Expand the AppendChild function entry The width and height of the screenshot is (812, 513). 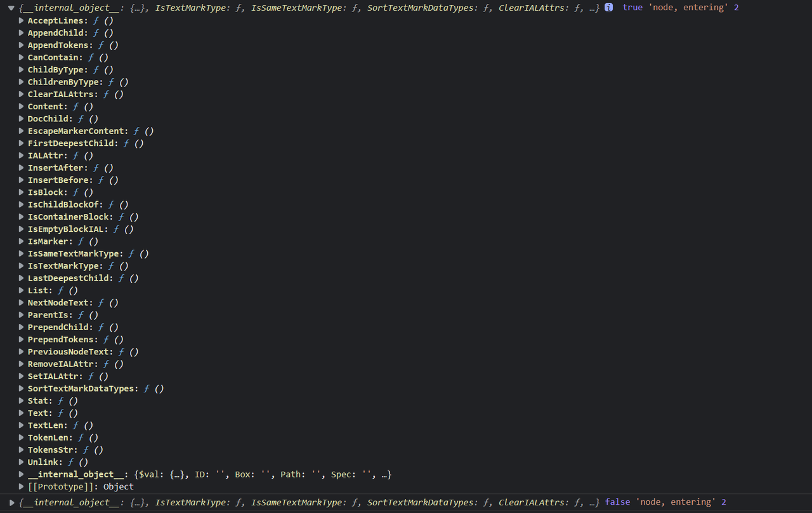[21, 32]
